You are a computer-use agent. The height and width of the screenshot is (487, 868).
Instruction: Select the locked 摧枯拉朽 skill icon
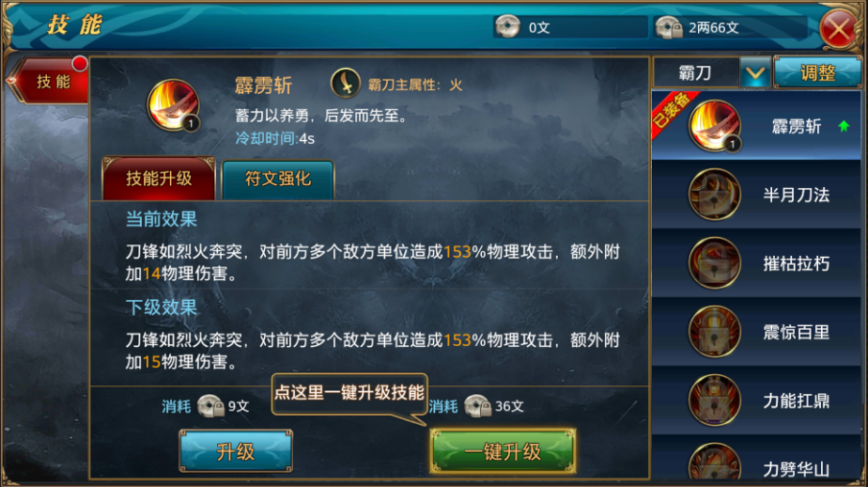tap(715, 263)
